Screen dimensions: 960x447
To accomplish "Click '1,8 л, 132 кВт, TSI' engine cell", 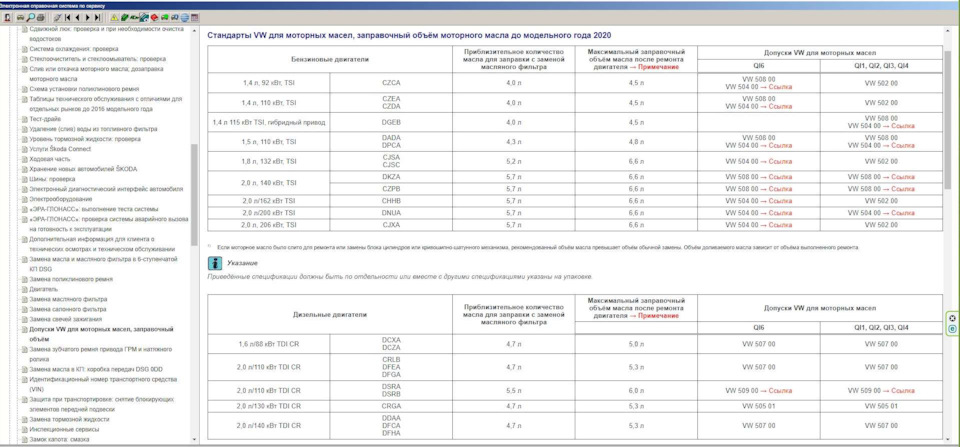I will click(x=269, y=162).
